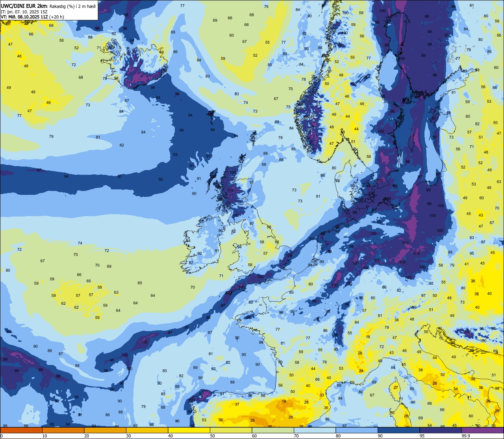The height and width of the screenshot is (439, 504).
Task: Click the 80–90 light blue legend swatch
Action: tap(357, 430)
